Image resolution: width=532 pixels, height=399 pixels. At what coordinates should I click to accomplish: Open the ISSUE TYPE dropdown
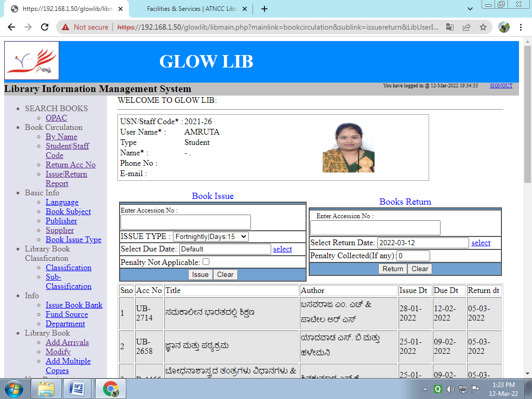tap(210, 236)
